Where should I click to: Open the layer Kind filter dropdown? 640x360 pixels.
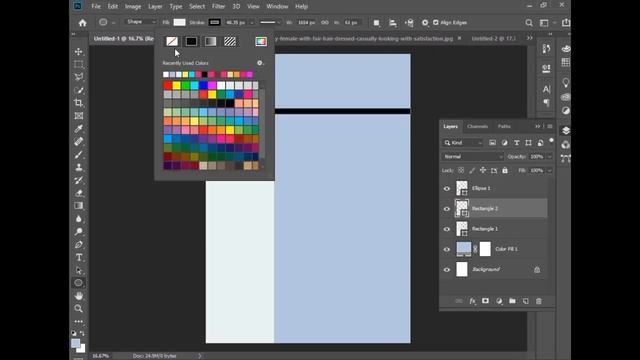tap(462, 143)
